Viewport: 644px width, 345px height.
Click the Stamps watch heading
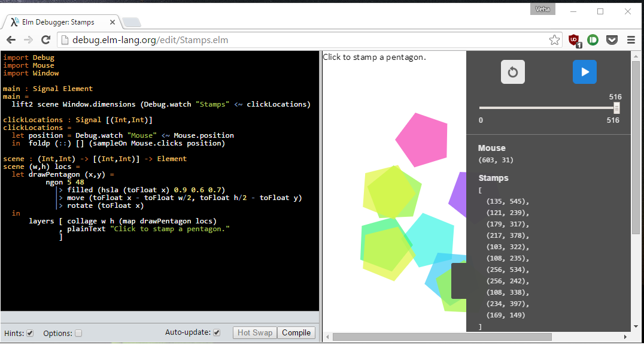493,178
